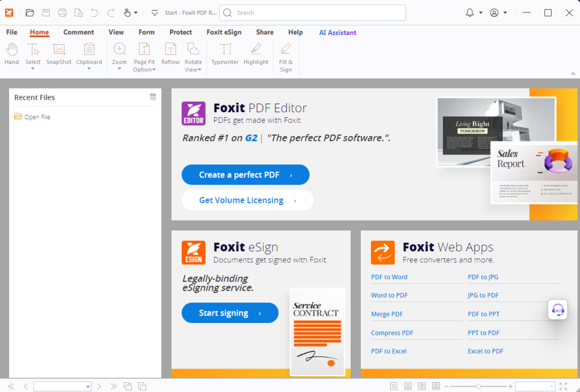Select the Hand tool
This screenshot has height=392, width=580.
point(11,54)
